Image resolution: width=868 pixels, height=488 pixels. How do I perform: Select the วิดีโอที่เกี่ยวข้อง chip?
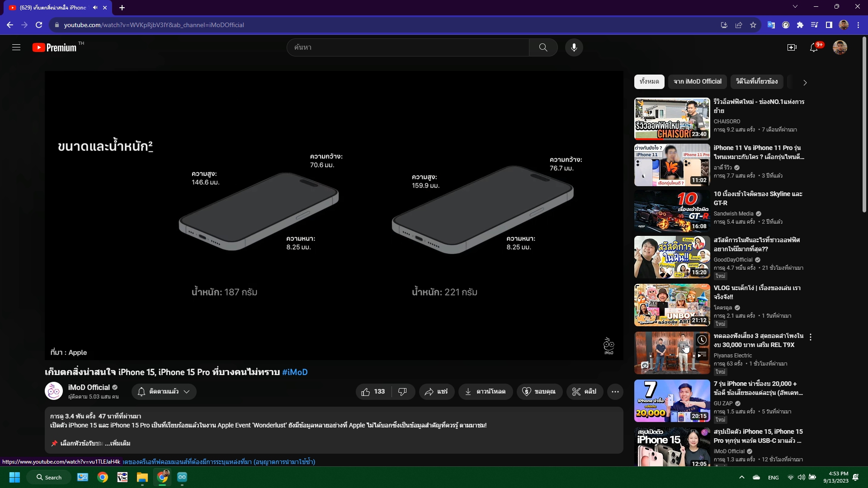point(757,82)
